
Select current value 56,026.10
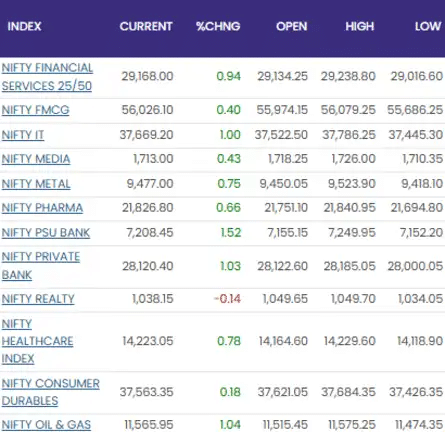(x=147, y=110)
